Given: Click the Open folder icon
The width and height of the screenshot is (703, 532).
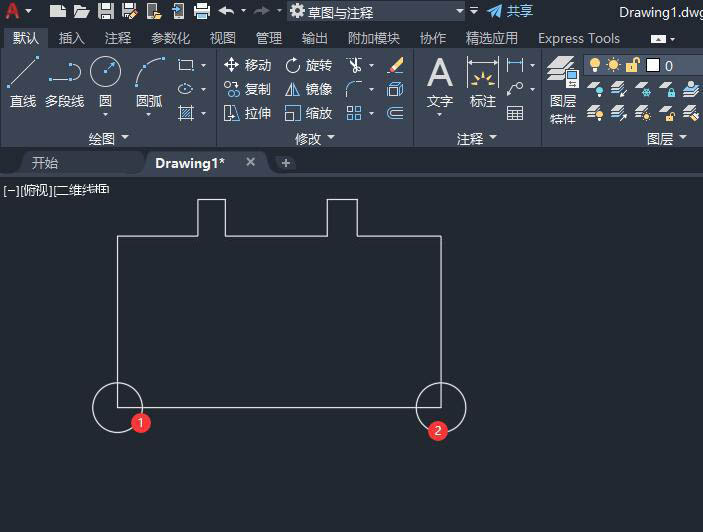Looking at the screenshot, I should click(x=82, y=11).
